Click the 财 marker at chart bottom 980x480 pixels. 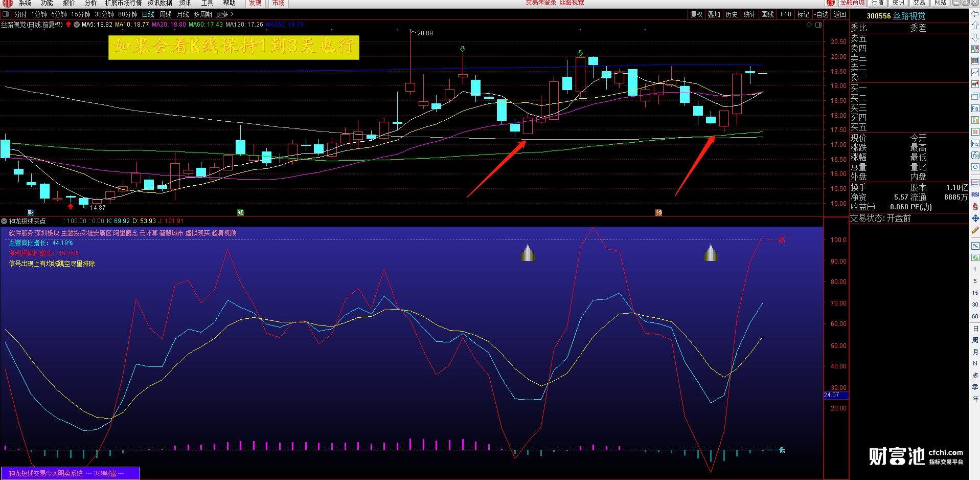coord(31,212)
